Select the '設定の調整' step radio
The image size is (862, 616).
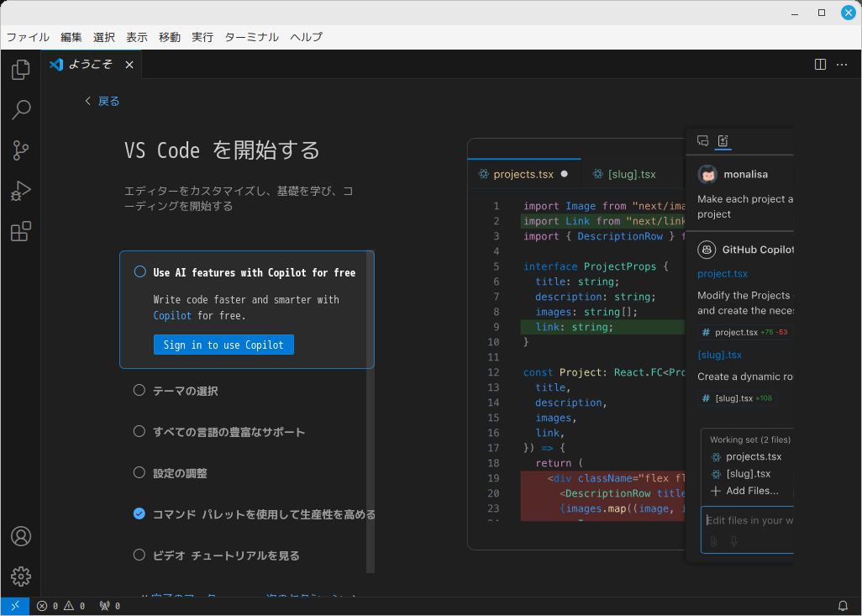coord(139,472)
